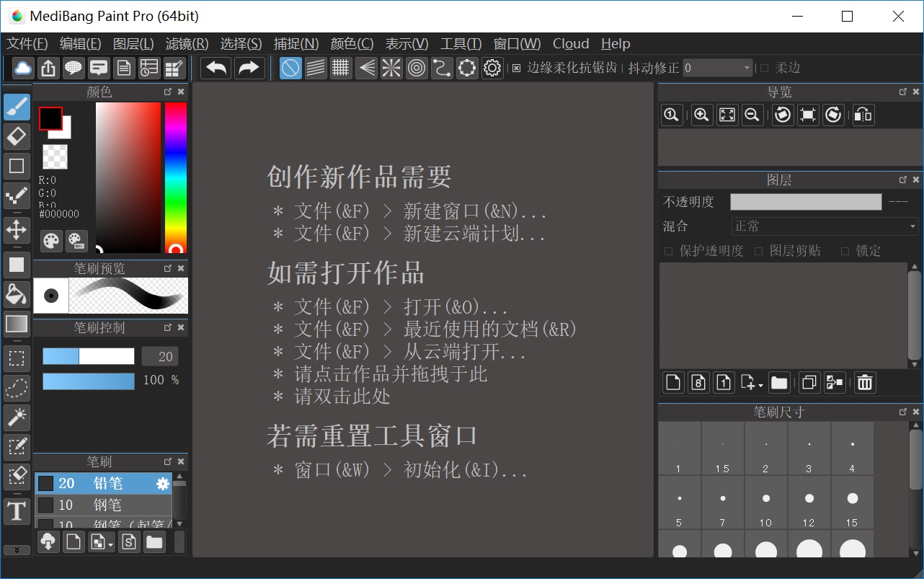Click the delete layer trash icon
Viewport: 924px width, 579px height.
click(865, 382)
